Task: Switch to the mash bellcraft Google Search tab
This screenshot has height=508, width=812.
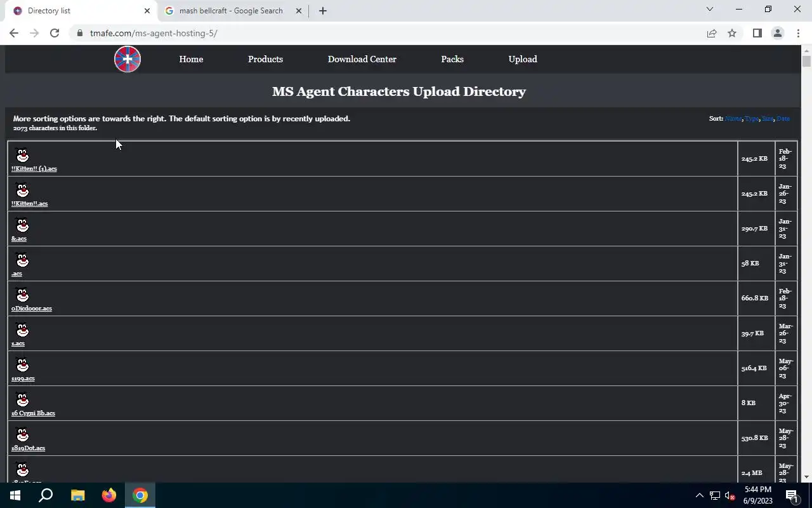Action: [232, 11]
